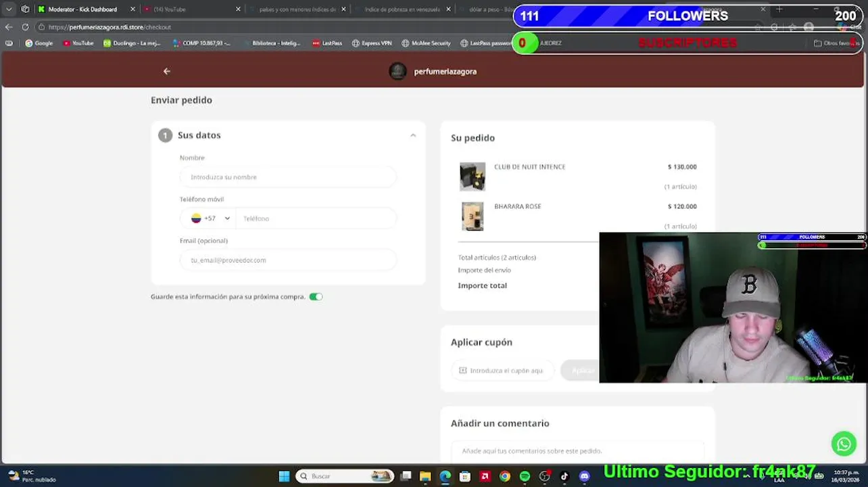Open Microsoft Store on the taskbar
Viewport: 868px width, 487px height.
pyautogui.click(x=465, y=476)
